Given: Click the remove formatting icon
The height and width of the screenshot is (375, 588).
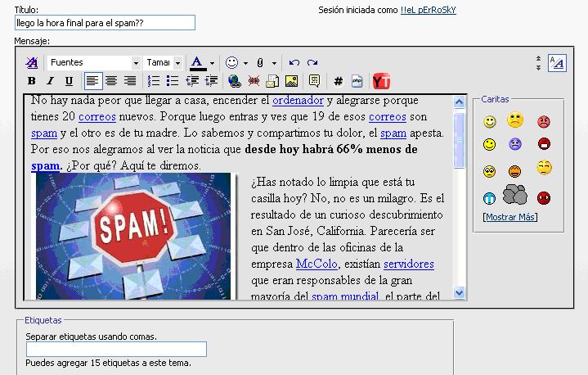Looking at the screenshot, I should click(x=31, y=63).
